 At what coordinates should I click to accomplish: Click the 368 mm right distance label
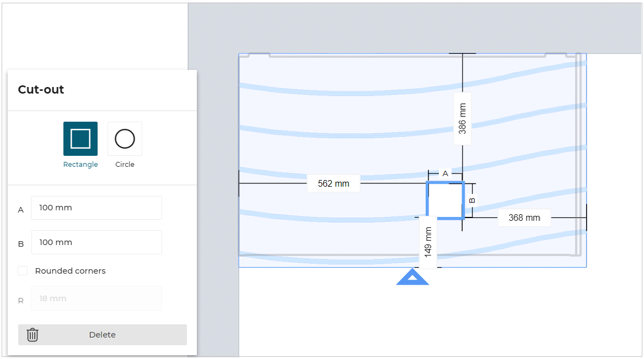[x=524, y=217]
